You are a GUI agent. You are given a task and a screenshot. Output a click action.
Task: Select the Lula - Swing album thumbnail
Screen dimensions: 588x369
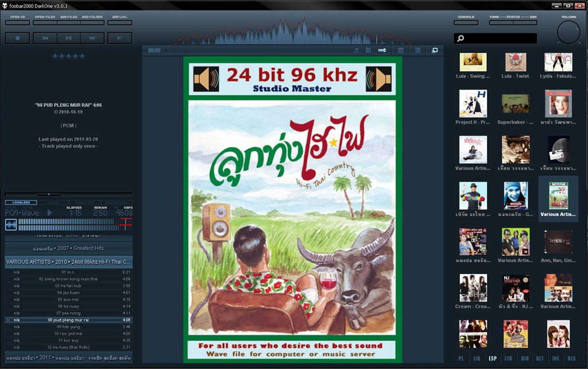click(x=473, y=62)
